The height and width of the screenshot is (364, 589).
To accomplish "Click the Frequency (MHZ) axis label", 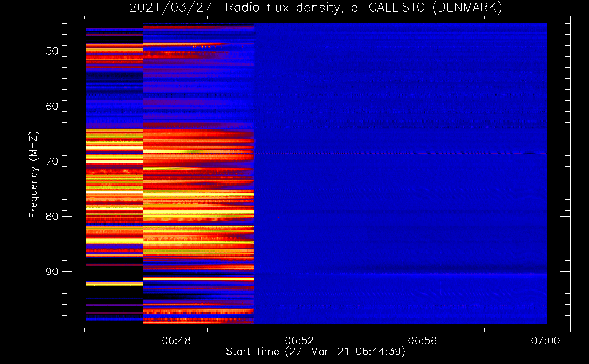I will 33,175.
